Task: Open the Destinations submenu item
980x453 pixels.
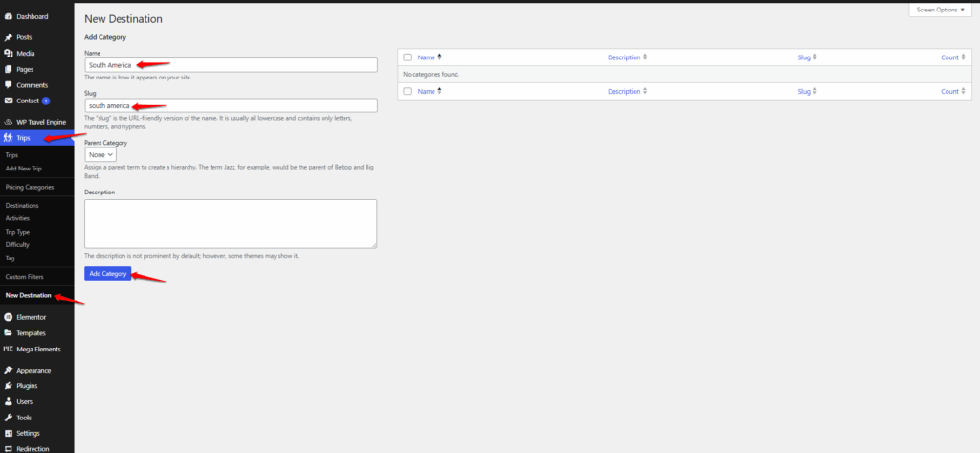Action: pyautogui.click(x=22, y=206)
